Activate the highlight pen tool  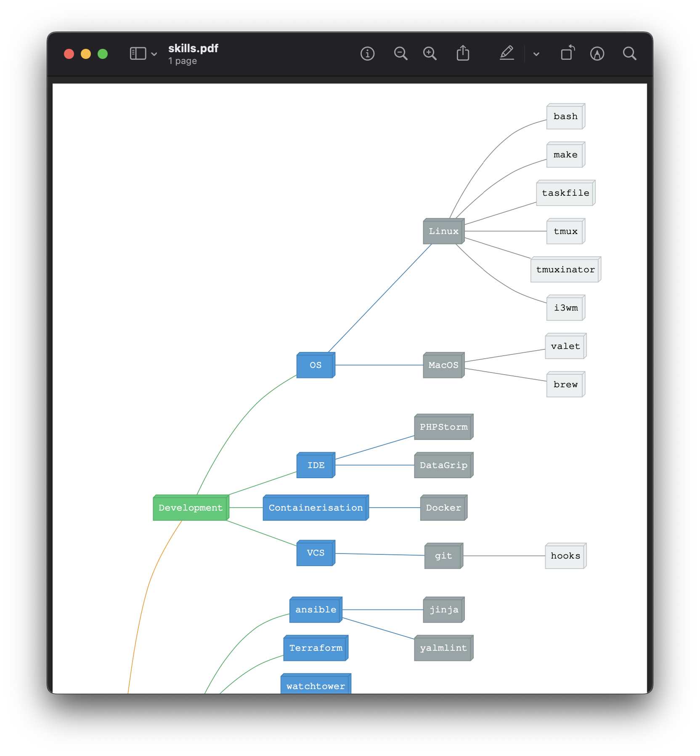coord(507,53)
